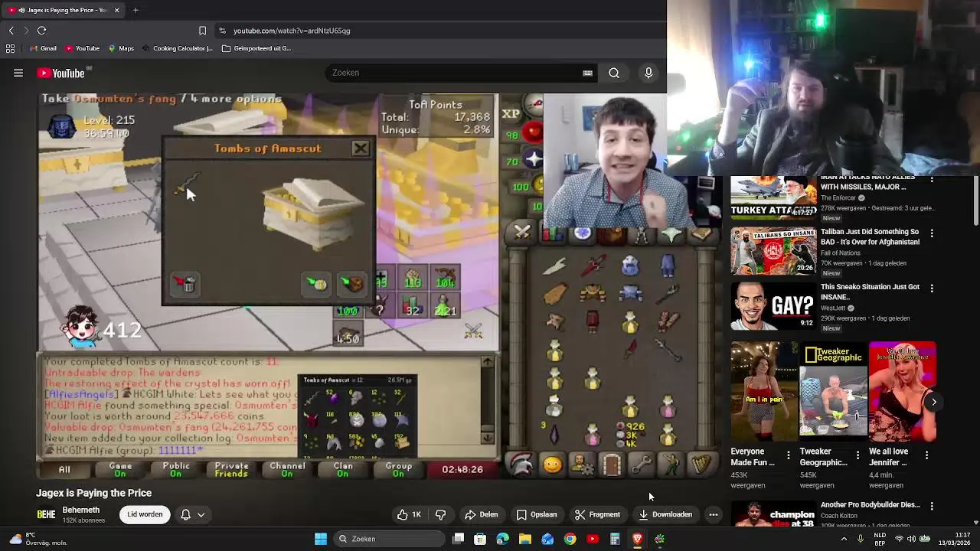Open Chrome from the taskbar

coord(570,539)
